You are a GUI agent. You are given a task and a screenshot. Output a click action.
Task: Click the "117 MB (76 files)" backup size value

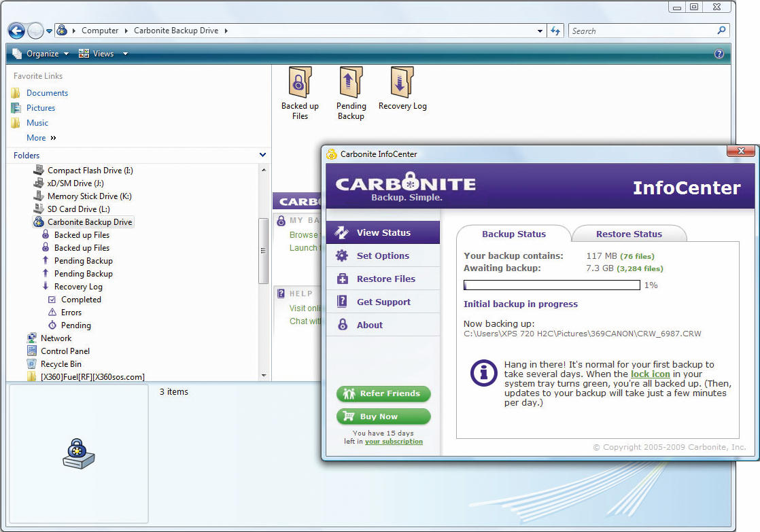(620, 256)
